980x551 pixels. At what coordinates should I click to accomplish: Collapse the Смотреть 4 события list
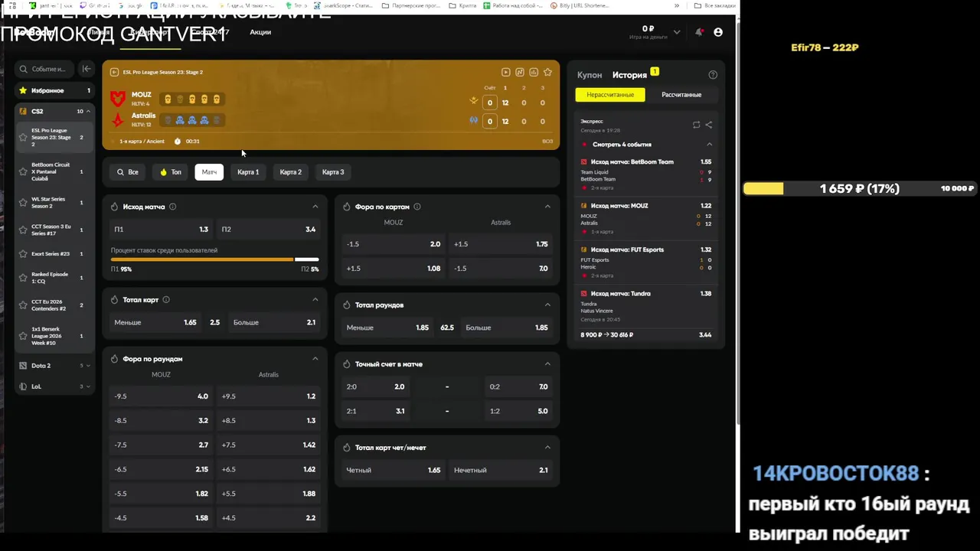(x=709, y=145)
